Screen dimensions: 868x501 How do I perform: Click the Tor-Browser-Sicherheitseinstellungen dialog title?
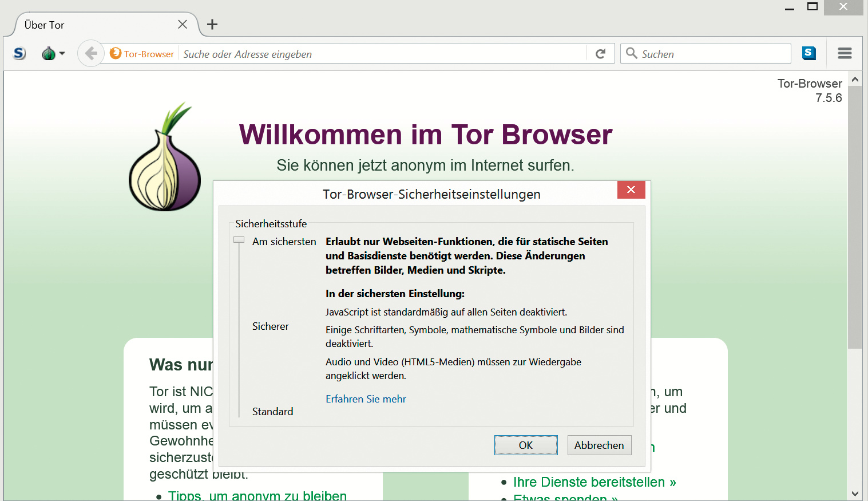pos(431,194)
